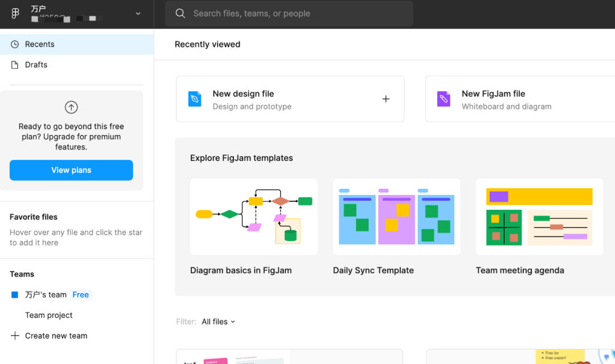The height and width of the screenshot is (364, 615).
Task: Open Daily Sync Template thumbnail
Action: point(396,217)
